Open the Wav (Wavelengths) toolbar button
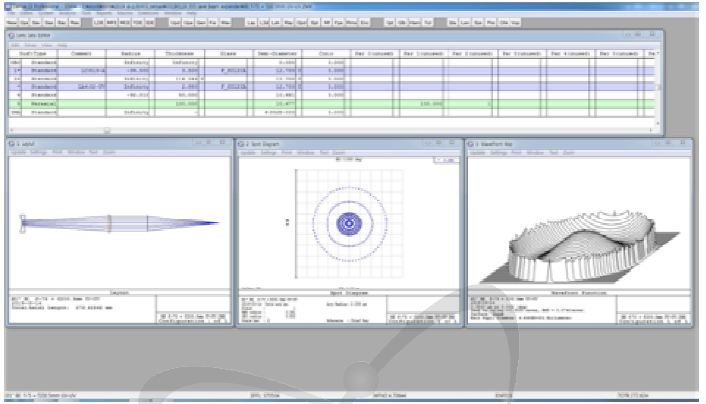706x404 pixels. (226, 22)
